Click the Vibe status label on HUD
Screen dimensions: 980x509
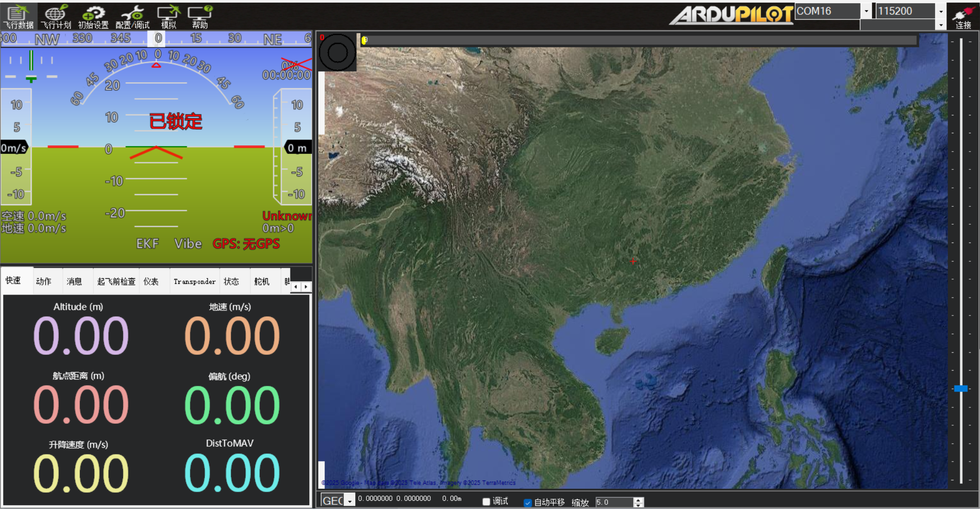(x=188, y=244)
